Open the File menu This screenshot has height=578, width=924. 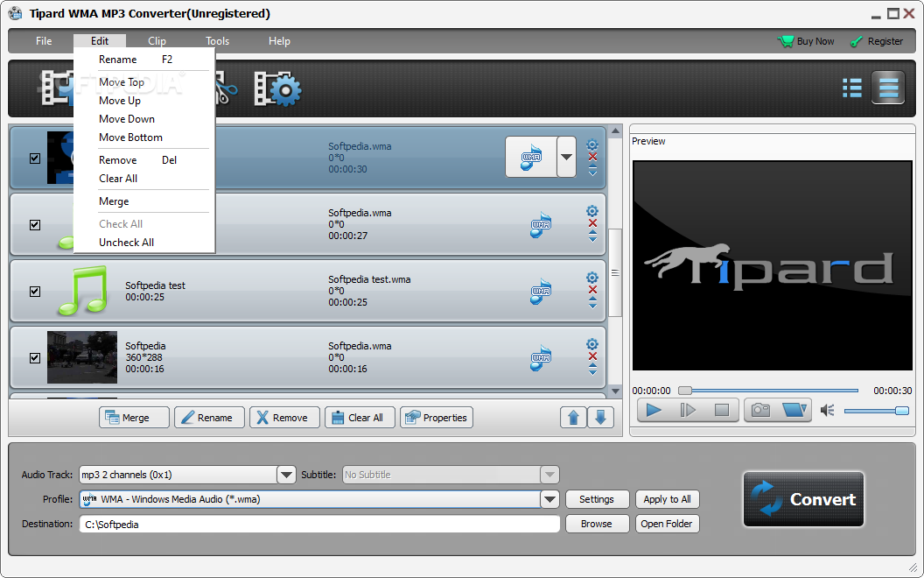pos(44,40)
